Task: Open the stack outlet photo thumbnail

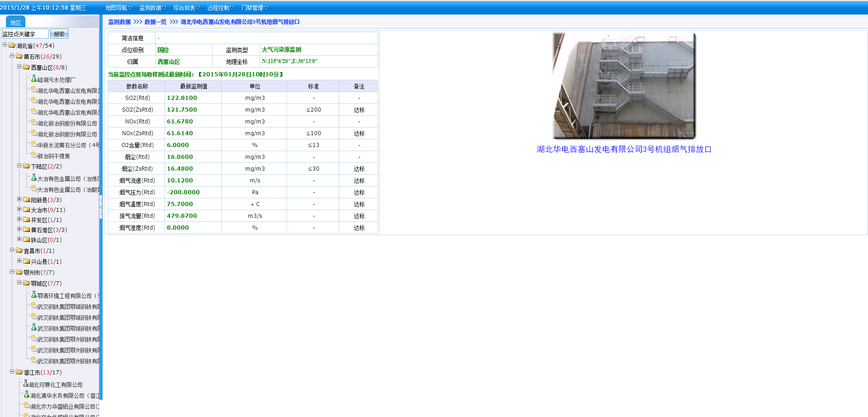Action: (624, 86)
